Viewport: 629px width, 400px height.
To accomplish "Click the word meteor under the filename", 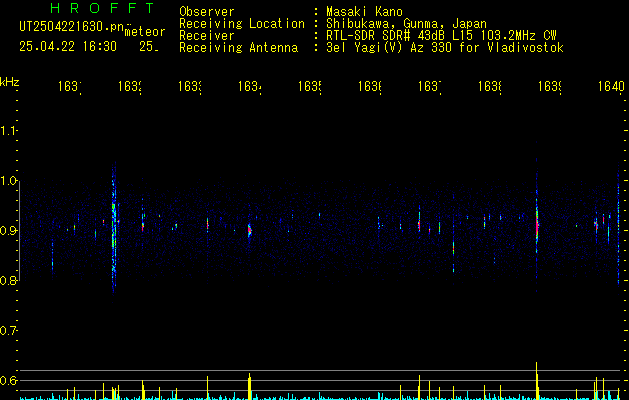I will (145, 32).
